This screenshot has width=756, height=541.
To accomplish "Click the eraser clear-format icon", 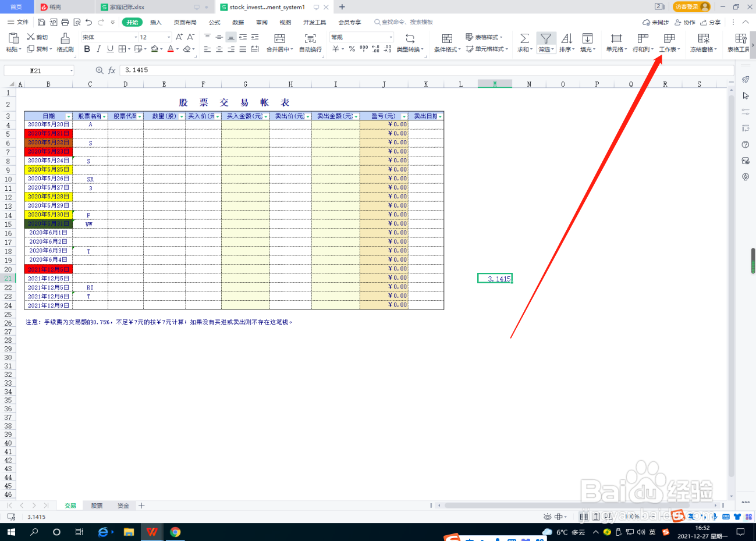I will [x=186, y=49].
